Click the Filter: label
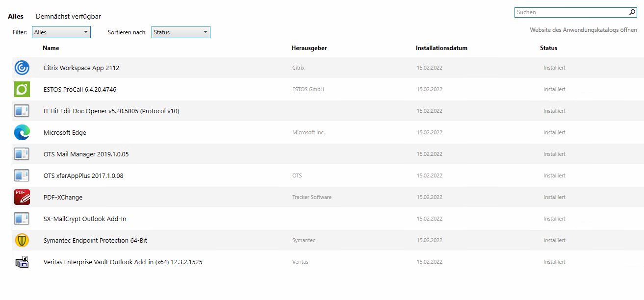The height and width of the screenshot is (300, 644). pos(20,32)
